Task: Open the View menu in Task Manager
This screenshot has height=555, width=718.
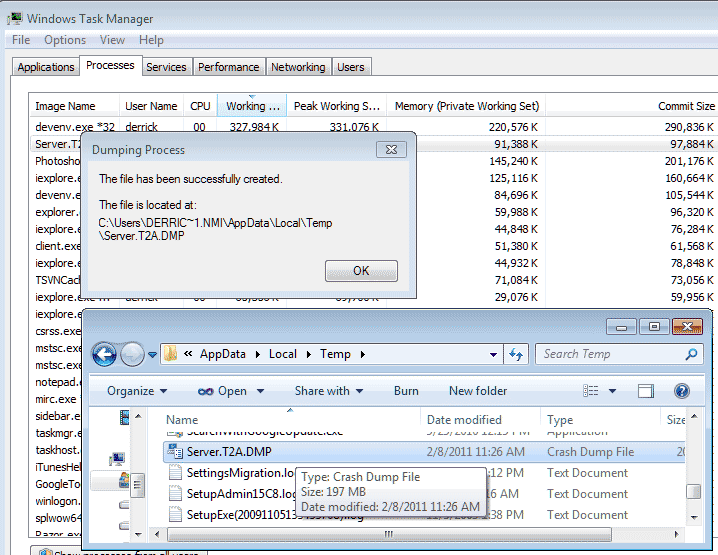Action: [x=112, y=40]
